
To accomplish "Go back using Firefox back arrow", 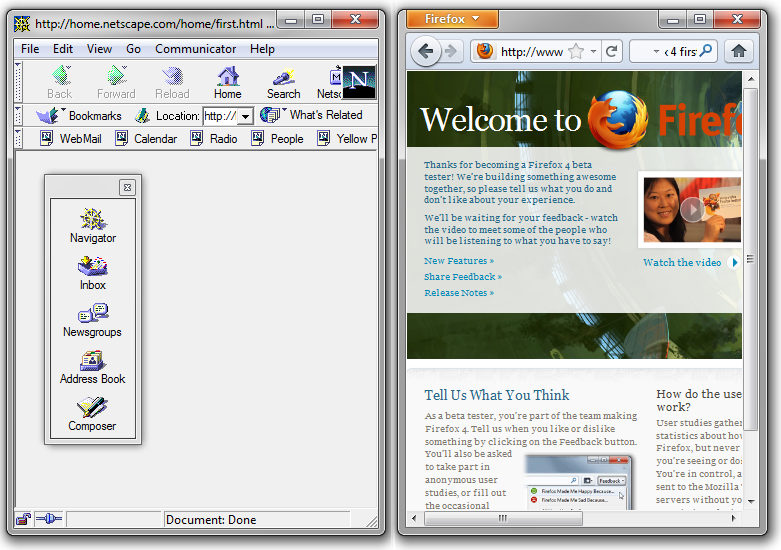I will (x=427, y=51).
